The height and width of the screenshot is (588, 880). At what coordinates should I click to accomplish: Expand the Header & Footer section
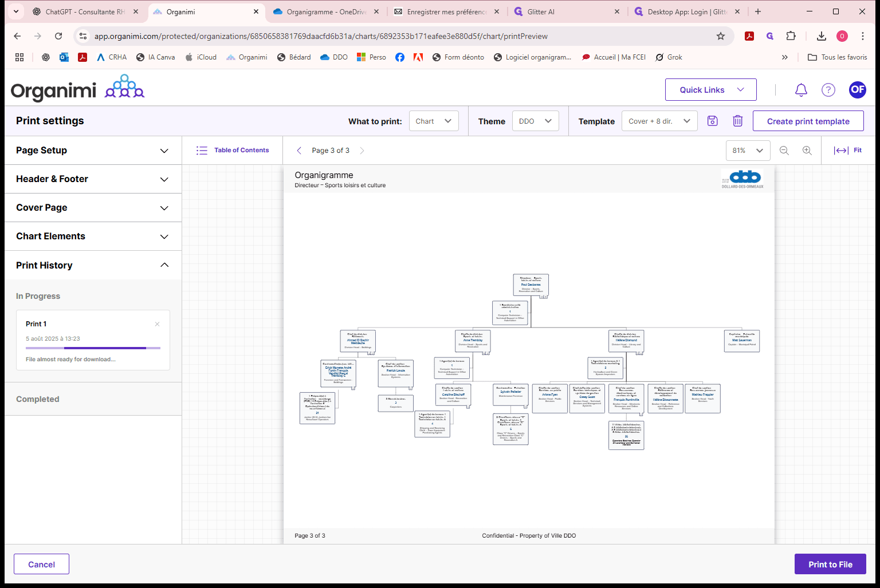click(x=93, y=179)
